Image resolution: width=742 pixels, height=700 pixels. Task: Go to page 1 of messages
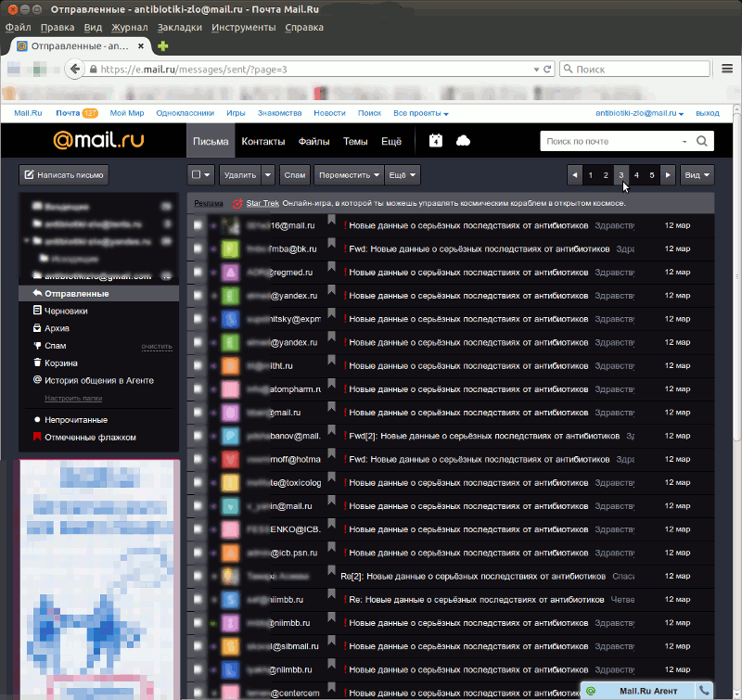pos(591,175)
